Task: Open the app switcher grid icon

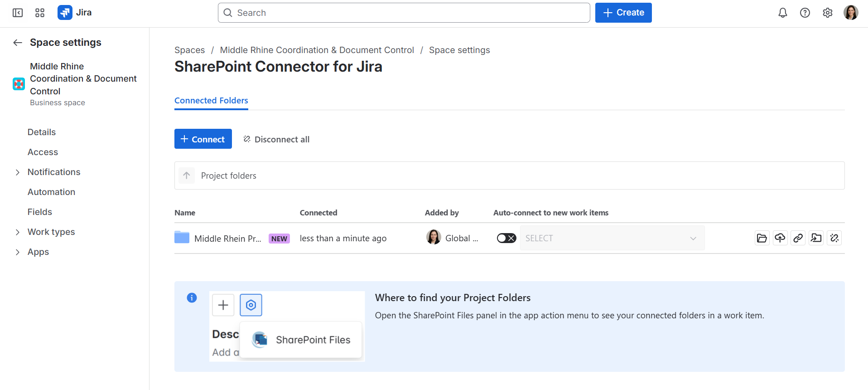Action: (x=40, y=13)
